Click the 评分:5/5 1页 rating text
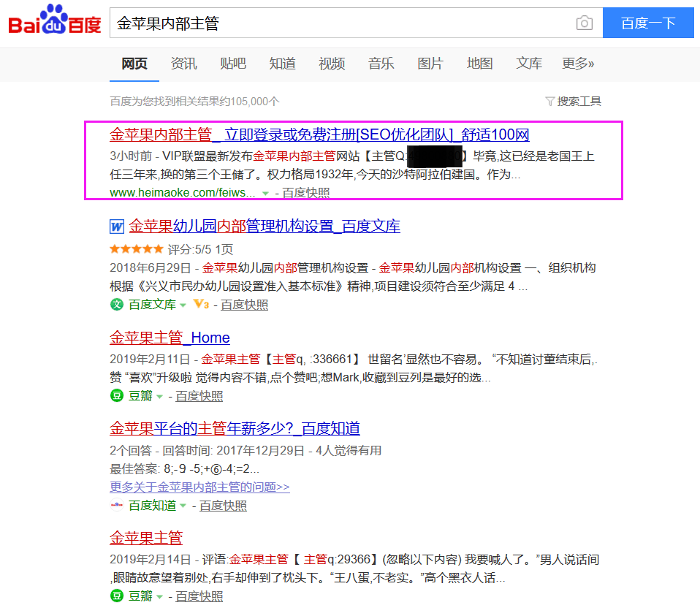700x616 pixels. pyautogui.click(x=200, y=249)
